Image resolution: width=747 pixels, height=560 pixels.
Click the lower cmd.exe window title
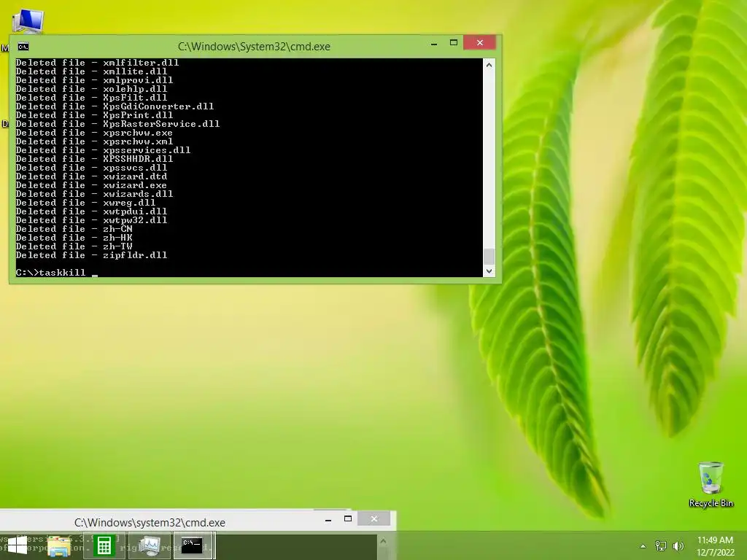(x=150, y=522)
